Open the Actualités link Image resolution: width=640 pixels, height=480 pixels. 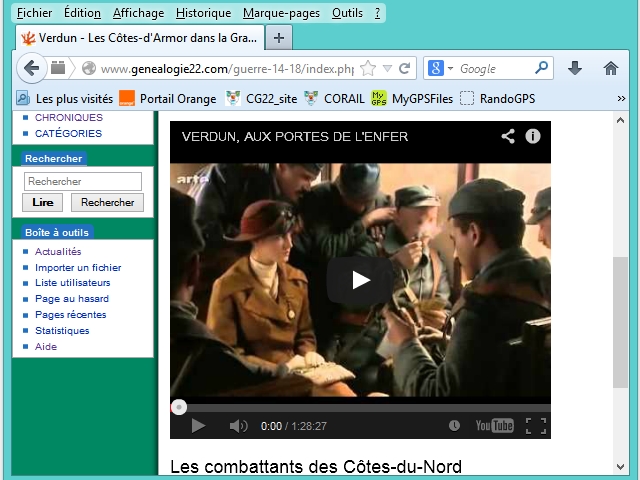coord(58,251)
